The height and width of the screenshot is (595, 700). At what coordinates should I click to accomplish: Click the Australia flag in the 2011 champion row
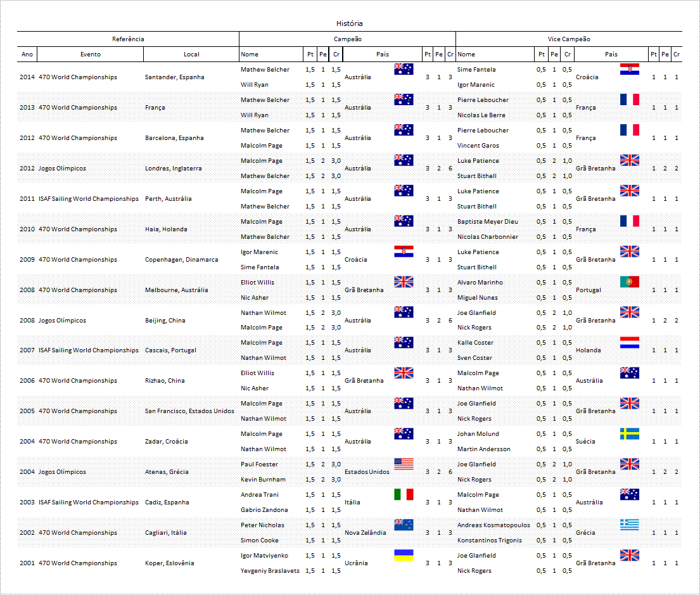(x=404, y=190)
